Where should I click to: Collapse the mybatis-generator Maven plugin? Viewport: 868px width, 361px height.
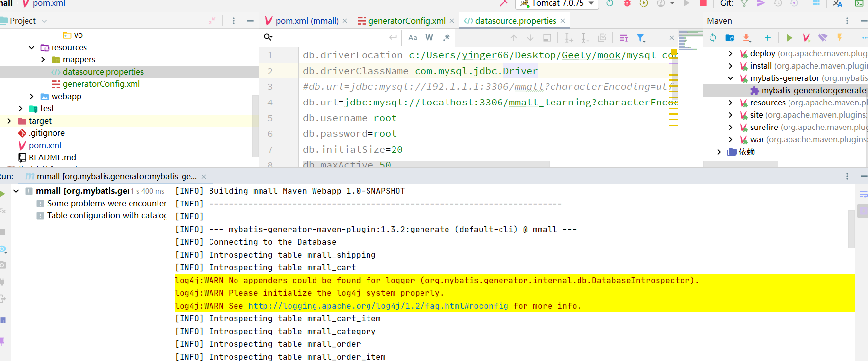click(730, 78)
